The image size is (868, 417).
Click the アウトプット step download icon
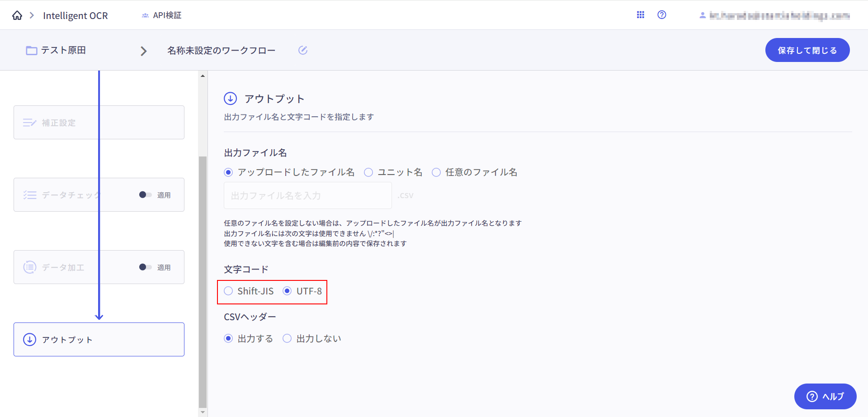(x=30, y=340)
